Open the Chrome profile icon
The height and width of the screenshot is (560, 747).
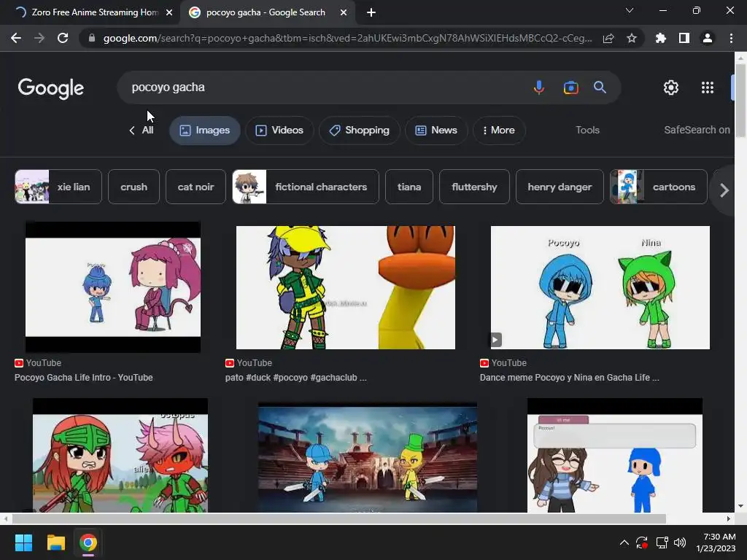click(708, 38)
